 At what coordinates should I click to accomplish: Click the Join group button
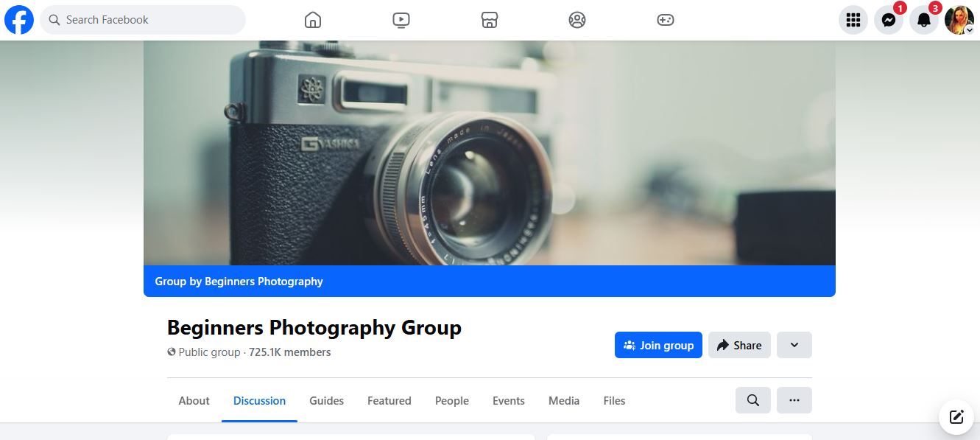tap(658, 345)
